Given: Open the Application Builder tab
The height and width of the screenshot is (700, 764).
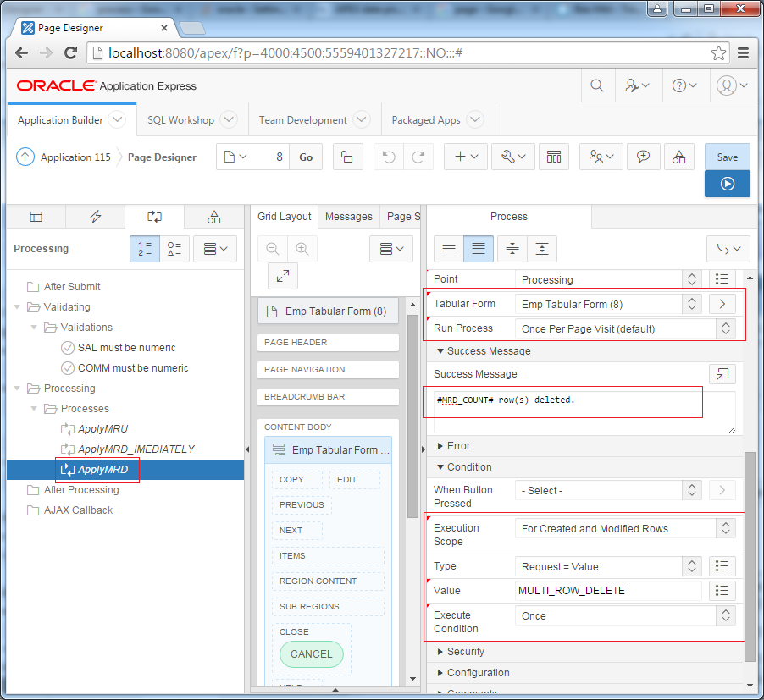Looking at the screenshot, I should [x=60, y=119].
